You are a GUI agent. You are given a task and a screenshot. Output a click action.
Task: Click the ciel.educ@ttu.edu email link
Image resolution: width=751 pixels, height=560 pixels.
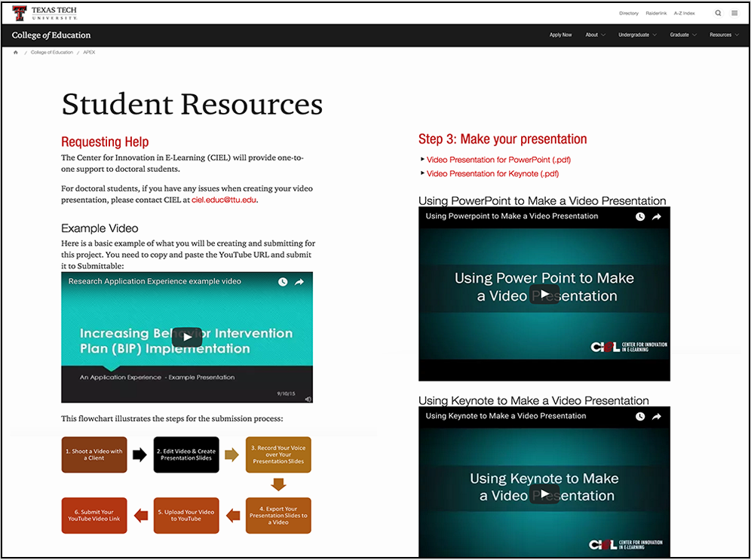(x=224, y=200)
